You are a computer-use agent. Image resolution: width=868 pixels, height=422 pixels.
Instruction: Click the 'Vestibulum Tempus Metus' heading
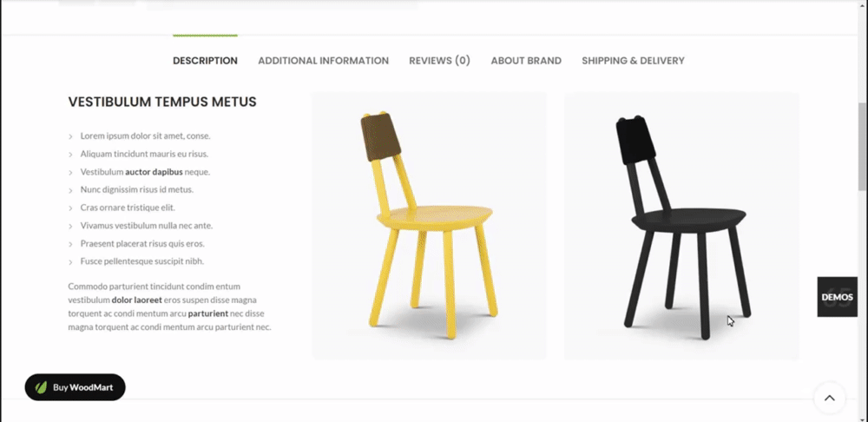coord(162,102)
